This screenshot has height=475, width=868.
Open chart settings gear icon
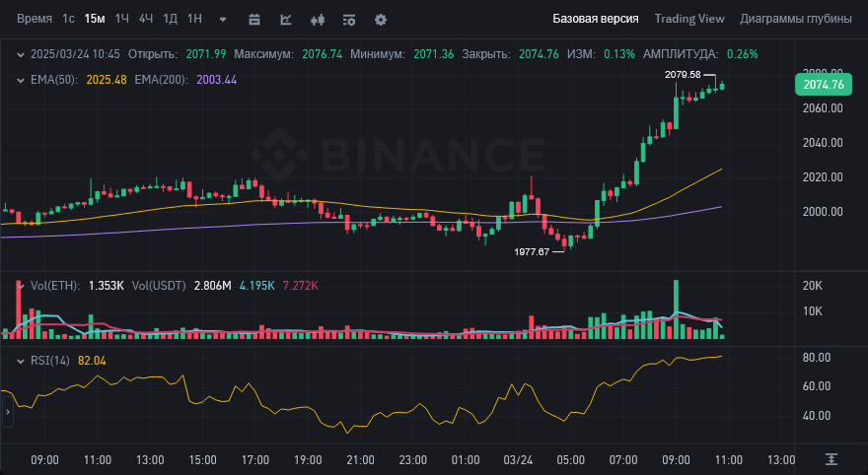381,20
